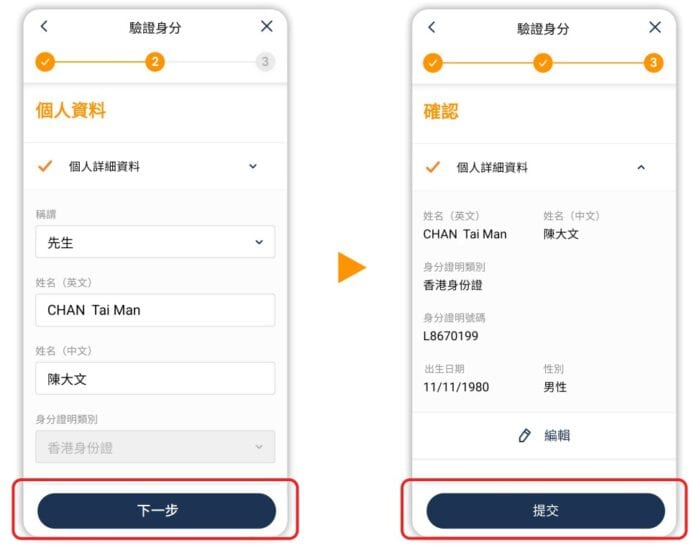Select step 3 circle in left progress bar
Screen dimensions: 694x548
tap(265, 62)
